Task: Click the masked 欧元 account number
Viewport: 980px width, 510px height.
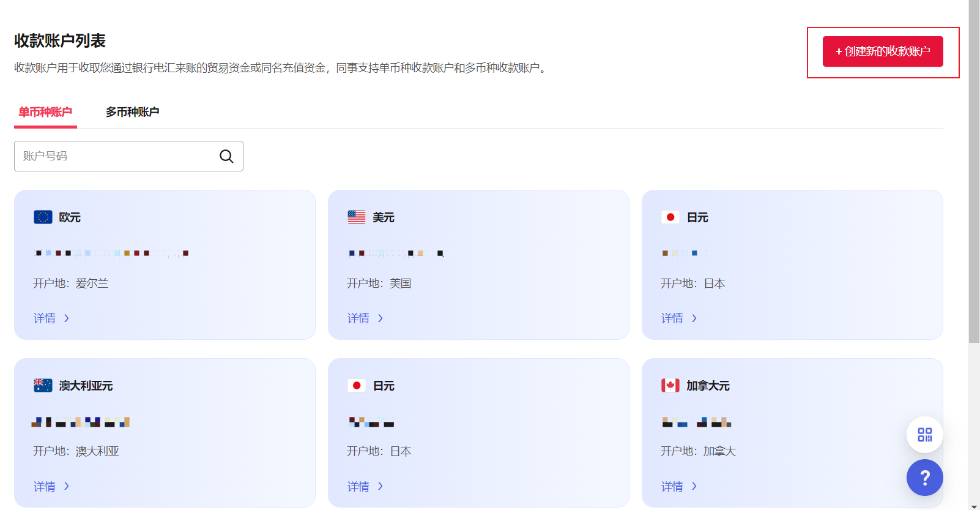Action: (111, 253)
